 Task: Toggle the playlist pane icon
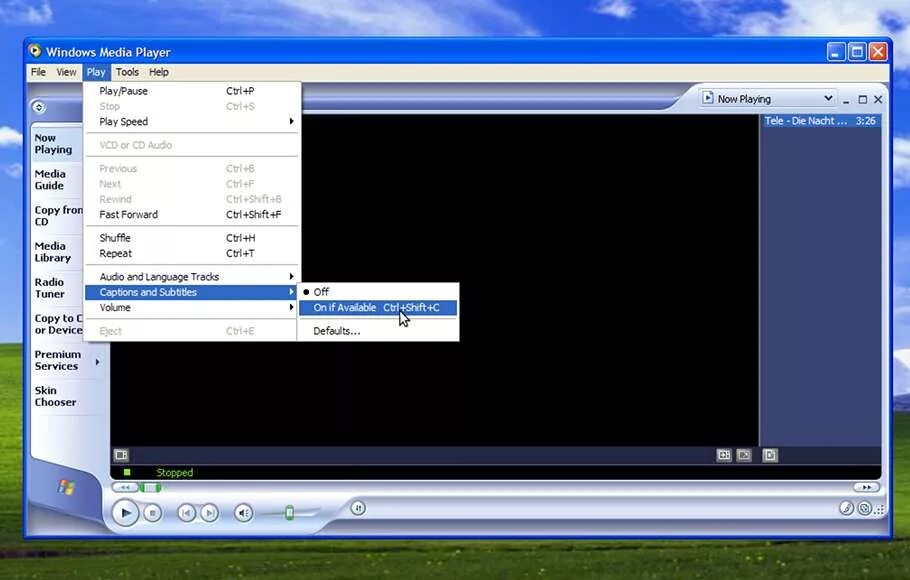(x=770, y=455)
